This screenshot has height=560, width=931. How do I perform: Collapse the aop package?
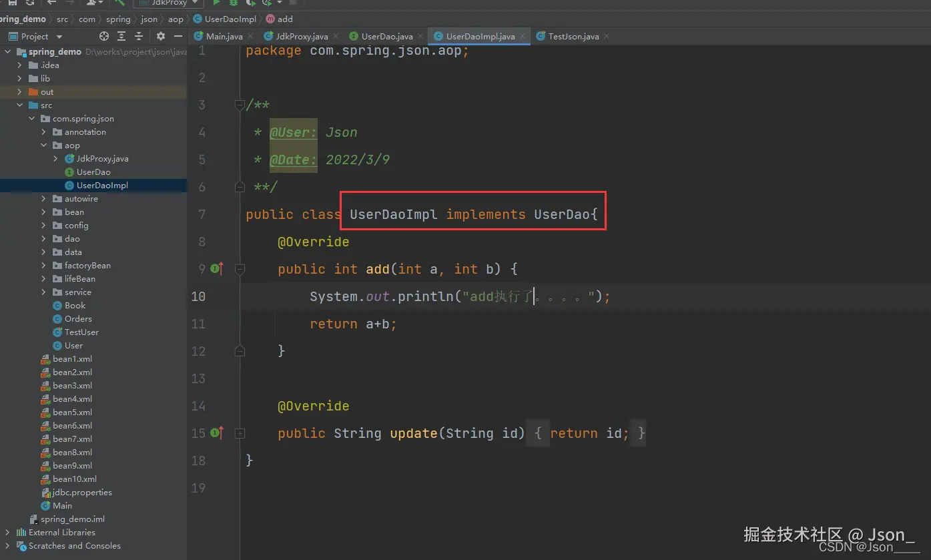pos(44,146)
